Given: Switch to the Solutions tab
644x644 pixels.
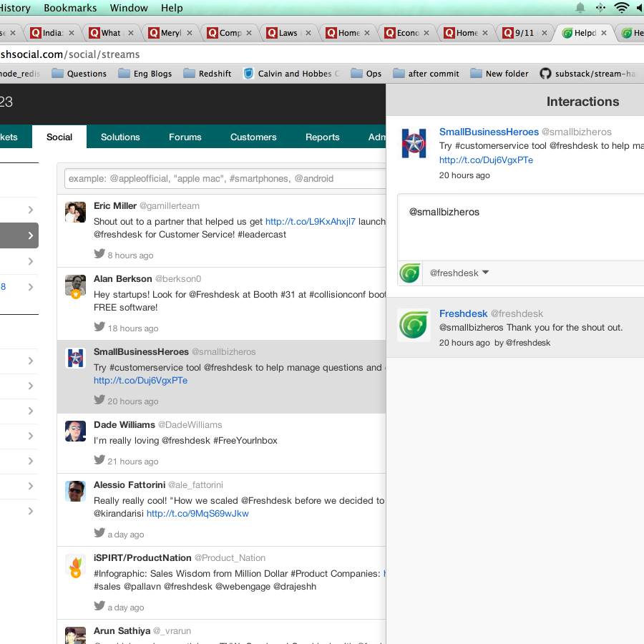Looking at the screenshot, I should point(120,137).
